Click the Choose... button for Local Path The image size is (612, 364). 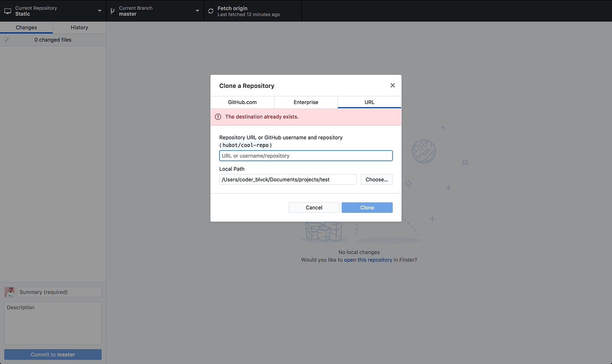[376, 179]
